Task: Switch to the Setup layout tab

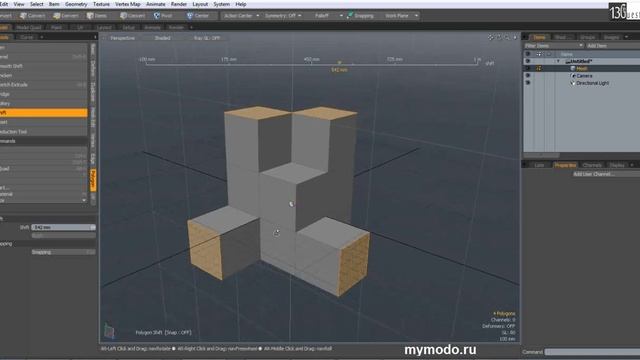Action: click(x=129, y=27)
